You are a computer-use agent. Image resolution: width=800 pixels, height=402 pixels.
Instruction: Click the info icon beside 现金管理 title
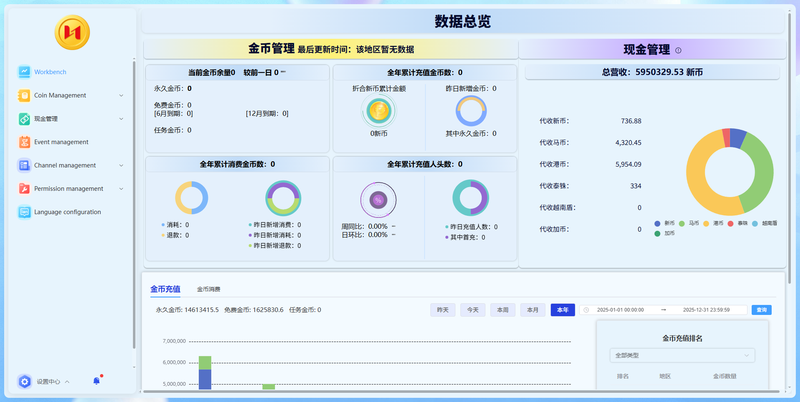[x=678, y=50]
